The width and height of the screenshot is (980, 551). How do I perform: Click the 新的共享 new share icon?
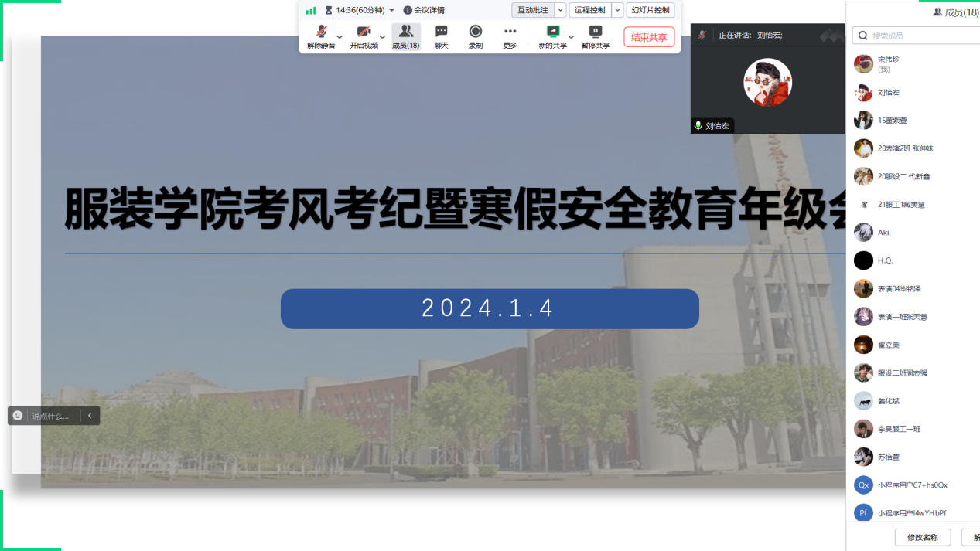coord(552,32)
